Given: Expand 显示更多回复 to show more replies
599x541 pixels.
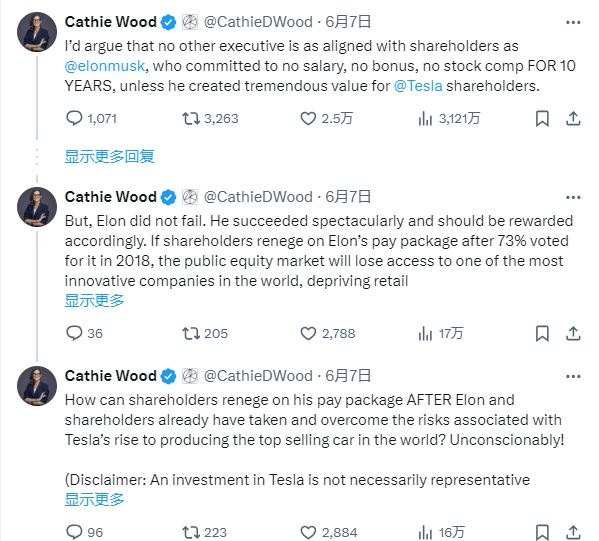Looking at the screenshot, I should [x=110, y=157].
